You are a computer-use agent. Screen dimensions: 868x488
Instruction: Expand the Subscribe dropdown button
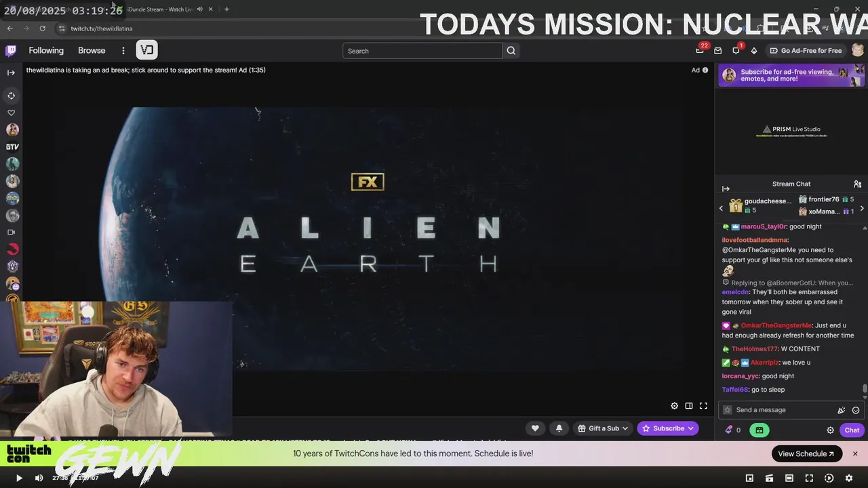668,428
